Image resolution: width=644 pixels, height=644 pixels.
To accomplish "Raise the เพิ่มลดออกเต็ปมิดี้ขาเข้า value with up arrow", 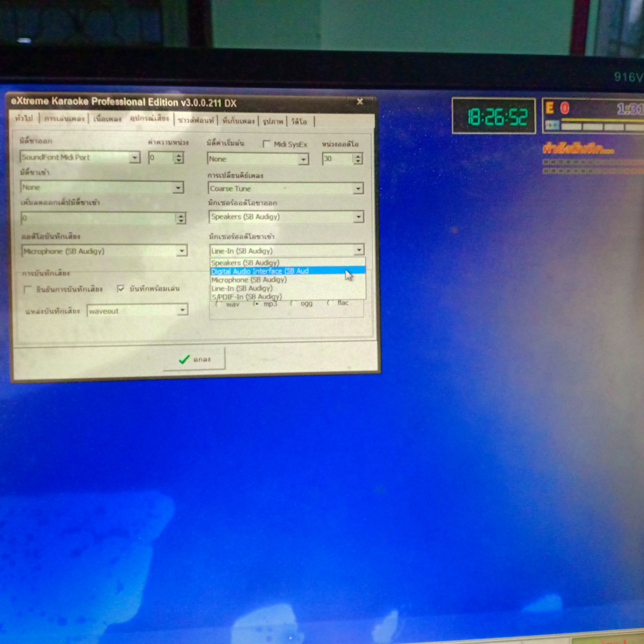I will coord(181,216).
